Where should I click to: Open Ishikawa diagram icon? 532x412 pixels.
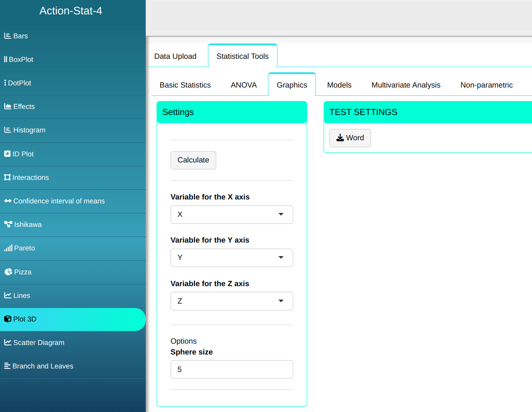click(8, 225)
